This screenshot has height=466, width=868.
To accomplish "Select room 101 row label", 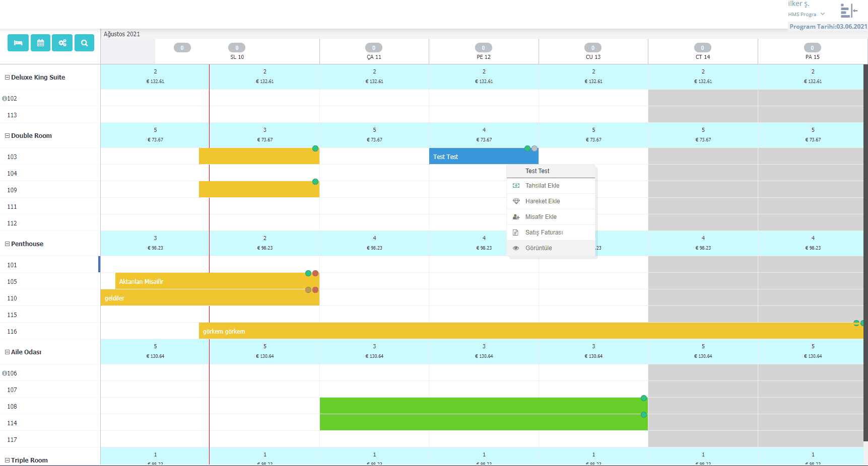I will point(12,265).
